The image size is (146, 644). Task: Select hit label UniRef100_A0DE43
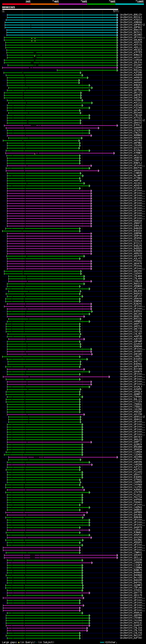click(131, 87)
